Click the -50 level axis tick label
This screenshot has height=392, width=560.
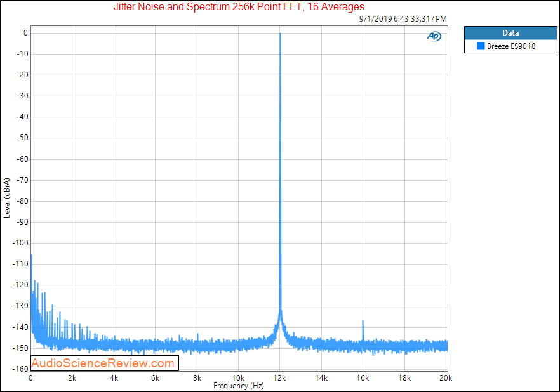click(x=22, y=138)
